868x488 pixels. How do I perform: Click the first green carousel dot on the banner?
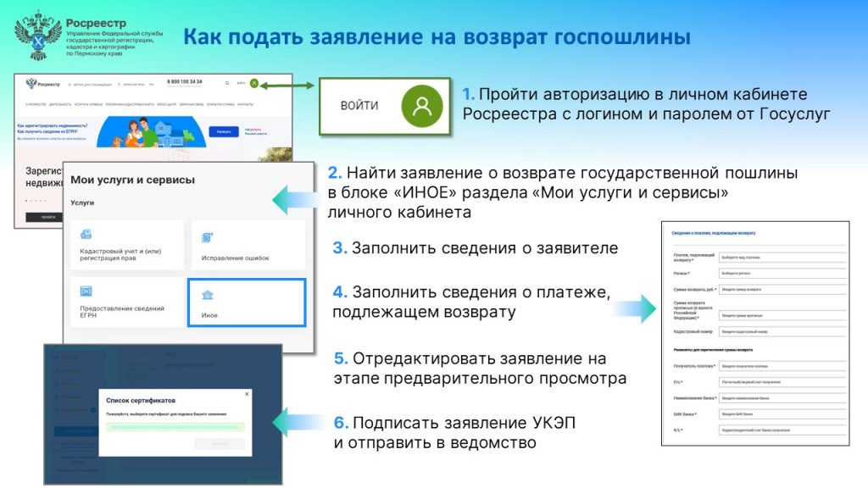[26, 200]
